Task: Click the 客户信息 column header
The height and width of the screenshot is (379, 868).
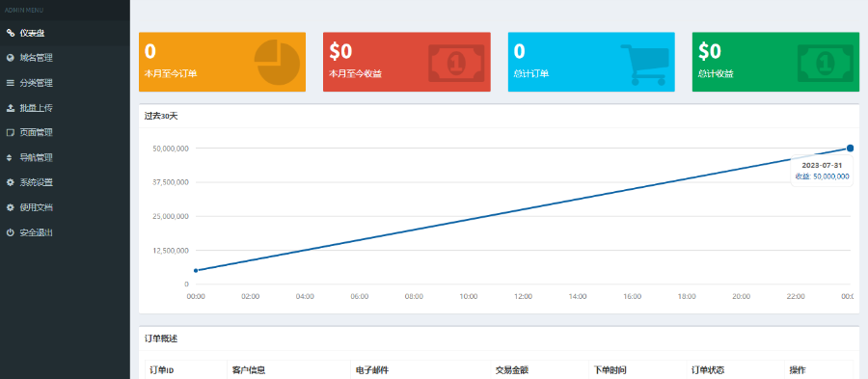Action: point(249,370)
